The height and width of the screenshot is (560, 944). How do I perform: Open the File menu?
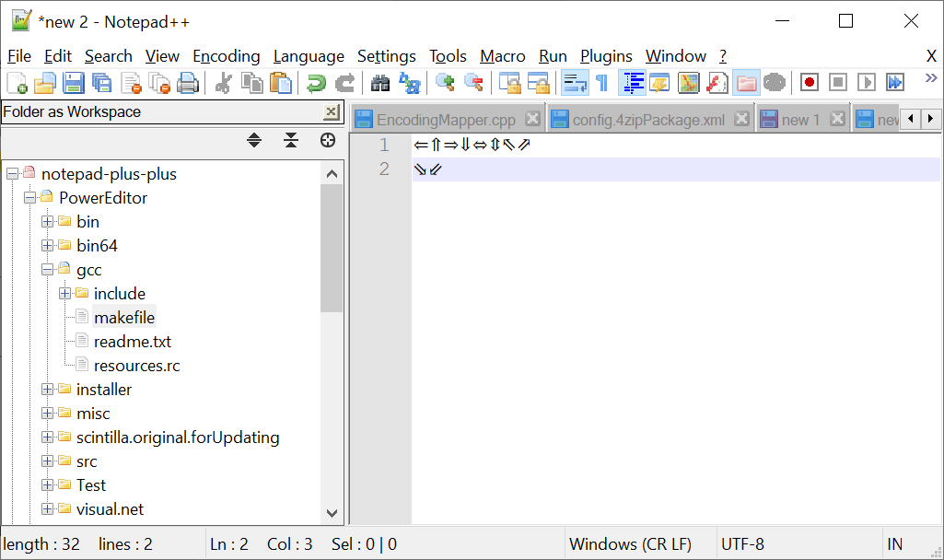tap(19, 56)
